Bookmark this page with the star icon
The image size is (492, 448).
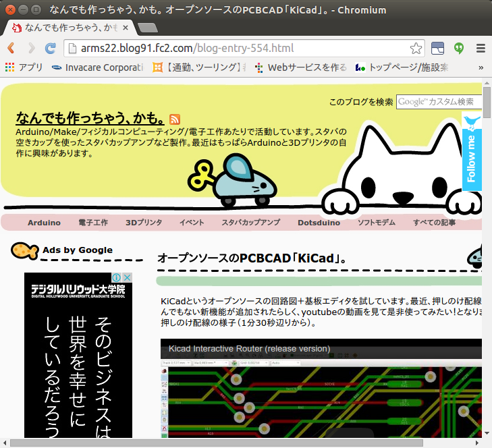click(416, 49)
